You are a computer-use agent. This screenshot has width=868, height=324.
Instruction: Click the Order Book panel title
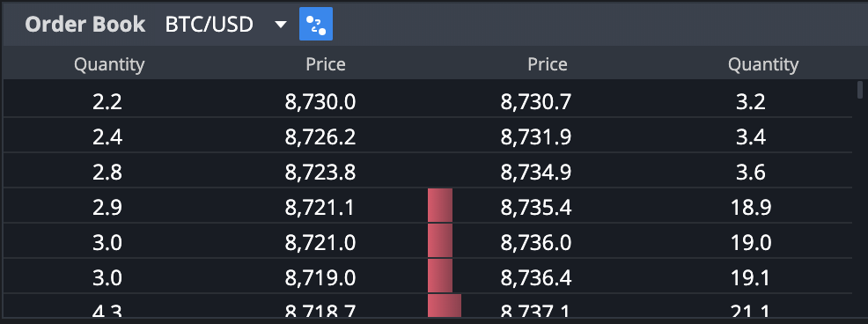click(85, 25)
